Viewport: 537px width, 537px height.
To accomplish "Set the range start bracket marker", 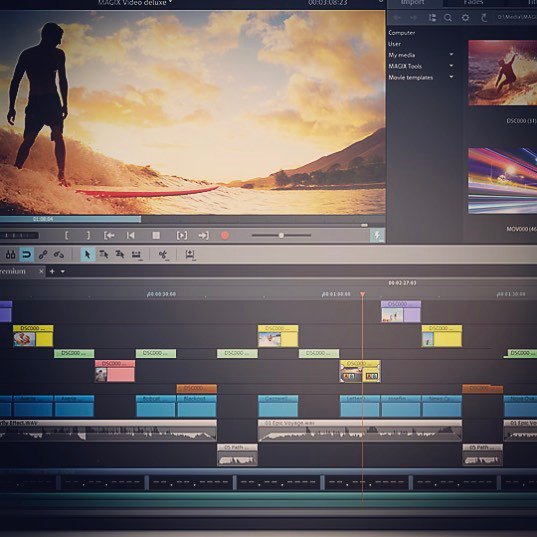I will click(66, 235).
